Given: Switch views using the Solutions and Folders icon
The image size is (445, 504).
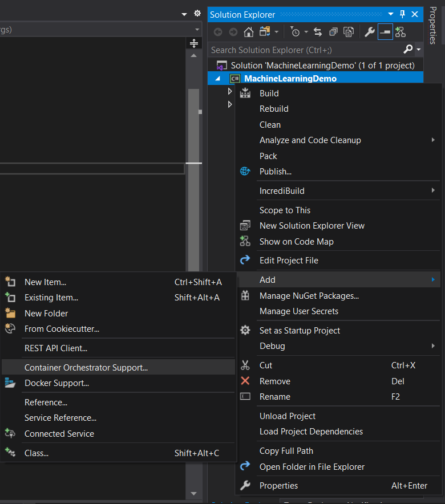Looking at the screenshot, I should [x=265, y=31].
